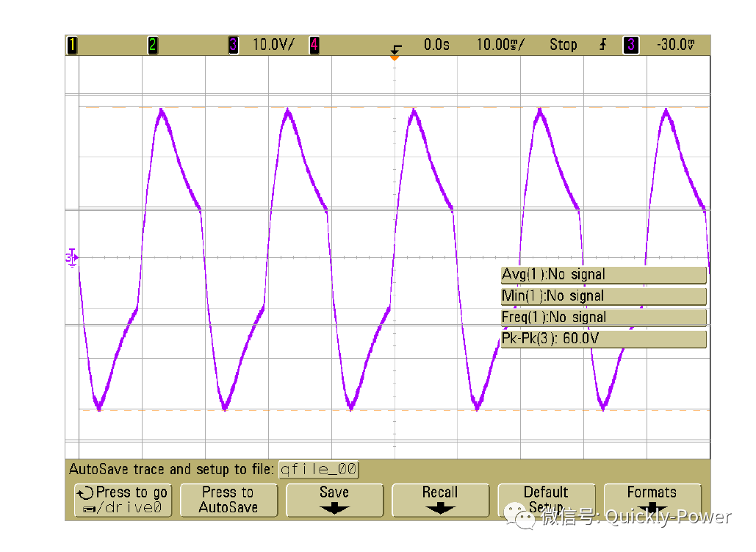This screenshot has height=552, width=756.
Task: Click the Min(1): No signal measurement
Action: coord(604,296)
